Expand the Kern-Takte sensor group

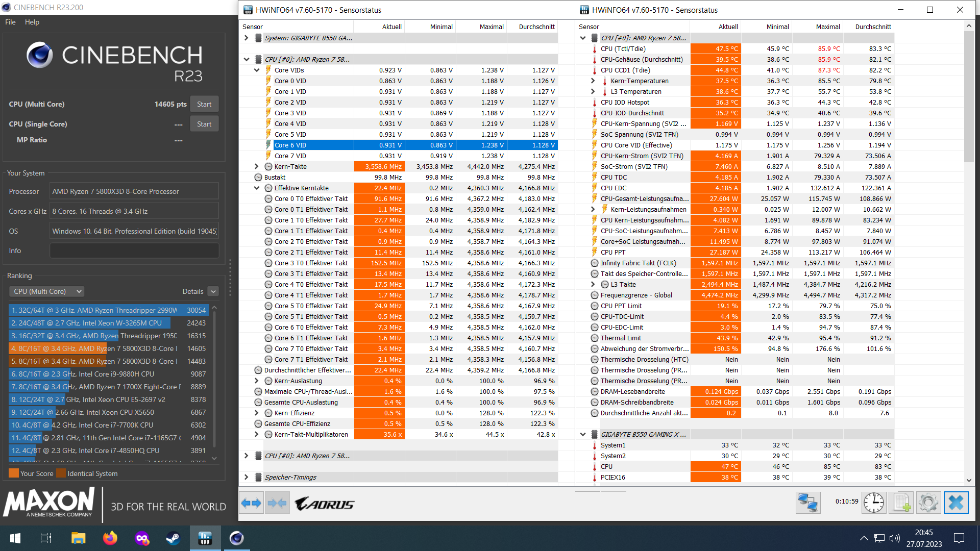(257, 166)
